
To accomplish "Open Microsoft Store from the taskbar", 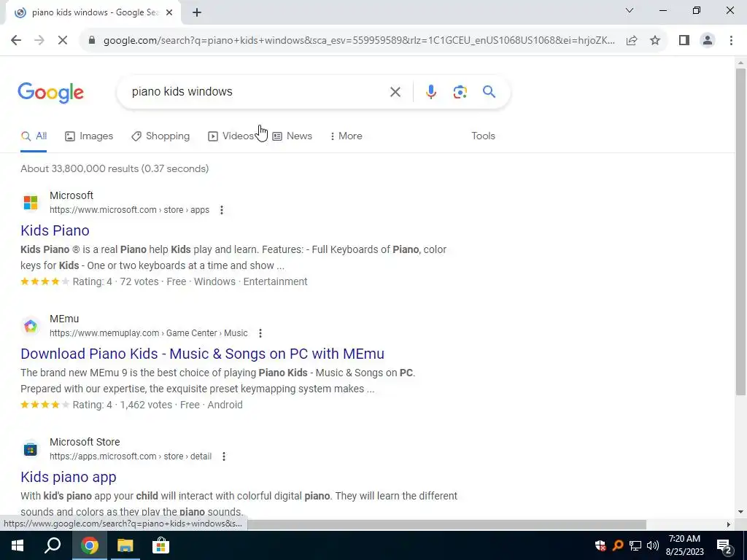I will click(x=161, y=545).
